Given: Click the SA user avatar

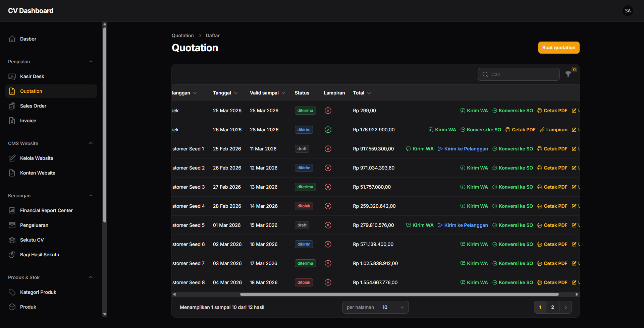Looking at the screenshot, I should 628,11.
